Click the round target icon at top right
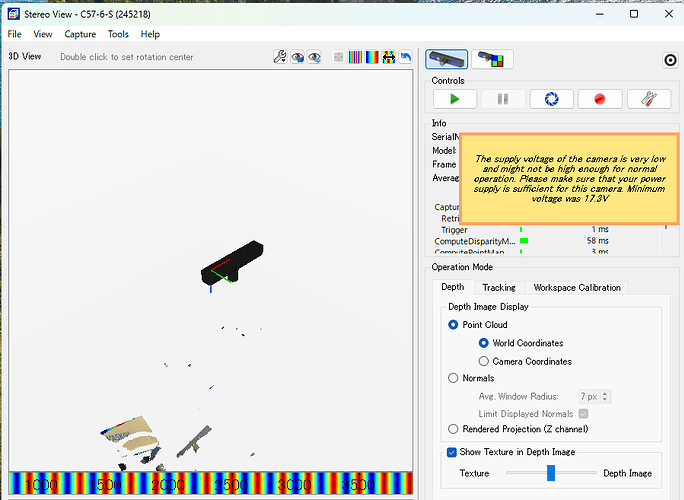This screenshot has width=684, height=500. click(670, 60)
